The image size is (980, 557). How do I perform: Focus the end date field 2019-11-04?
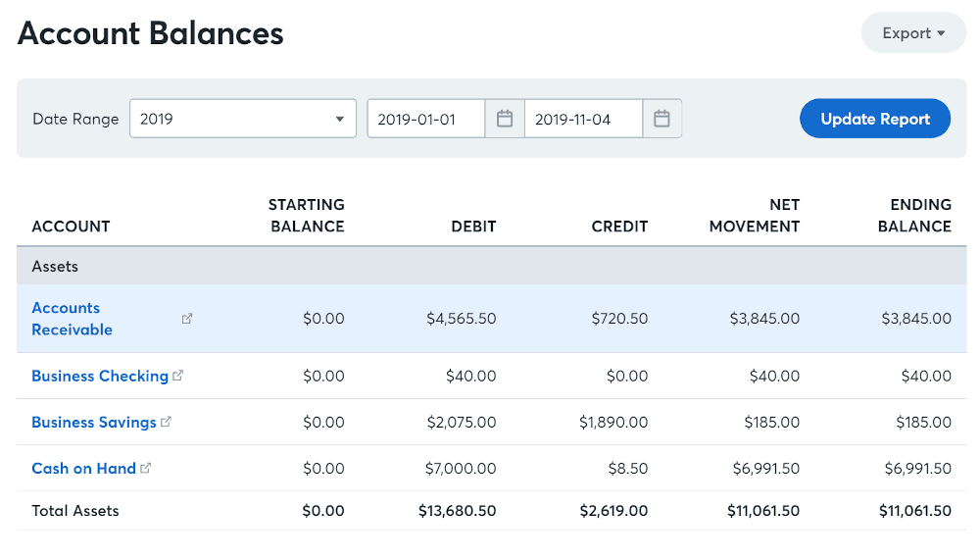tap(584, 118)
